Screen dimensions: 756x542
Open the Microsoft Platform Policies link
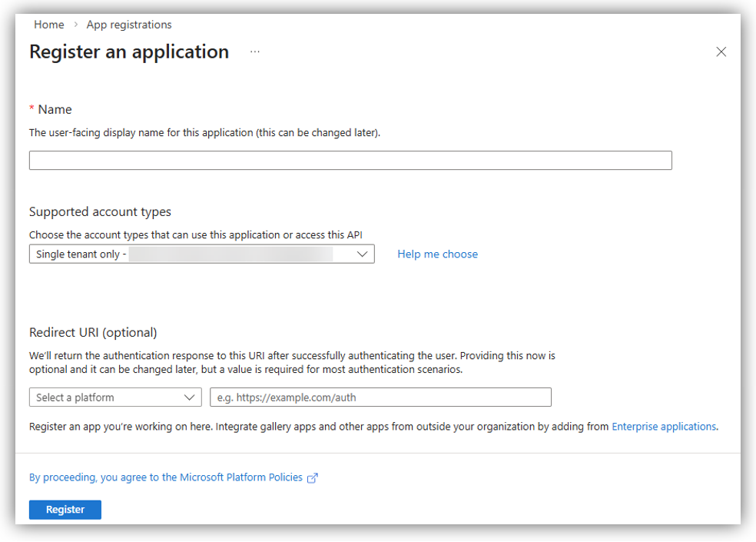tap(166, 477)
